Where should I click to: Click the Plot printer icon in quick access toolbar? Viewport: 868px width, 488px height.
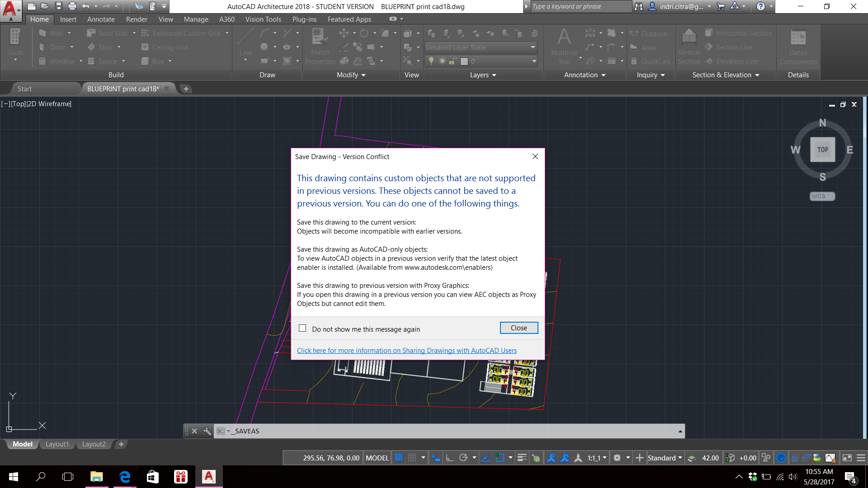coord(72,6)
